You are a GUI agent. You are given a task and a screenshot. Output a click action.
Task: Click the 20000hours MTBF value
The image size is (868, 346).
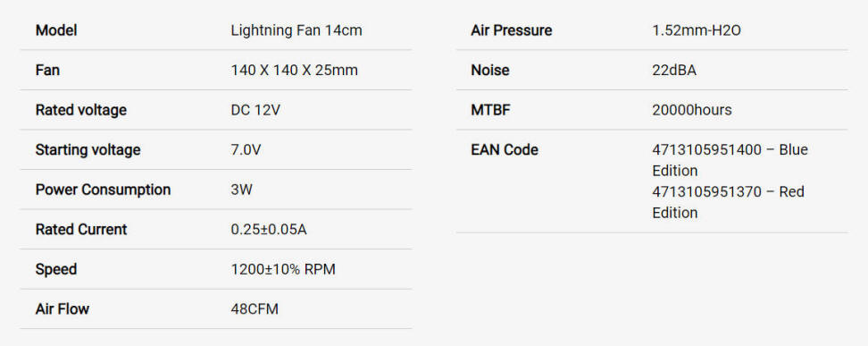[692, 110]
